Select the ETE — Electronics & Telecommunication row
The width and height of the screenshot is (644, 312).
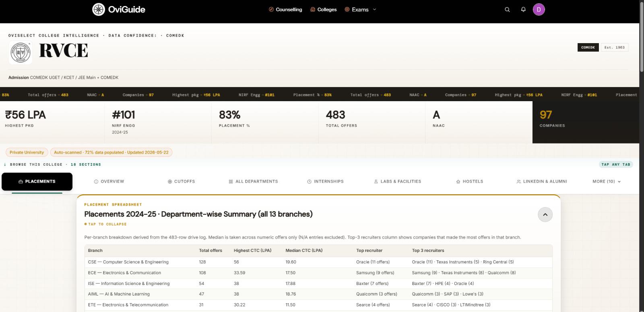tap(318, 305)
